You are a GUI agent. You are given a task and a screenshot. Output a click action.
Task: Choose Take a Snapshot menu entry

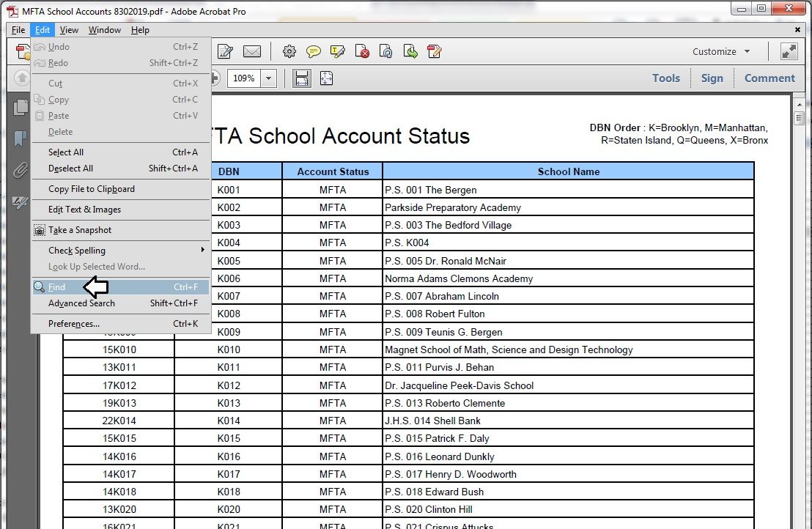(121, 230)
